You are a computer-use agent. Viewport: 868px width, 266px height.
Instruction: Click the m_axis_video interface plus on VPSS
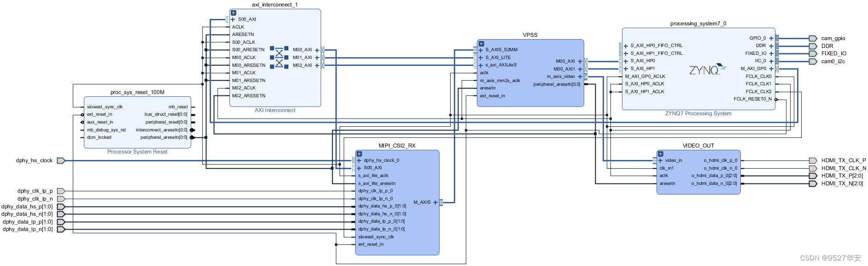[x=580, y=77]
